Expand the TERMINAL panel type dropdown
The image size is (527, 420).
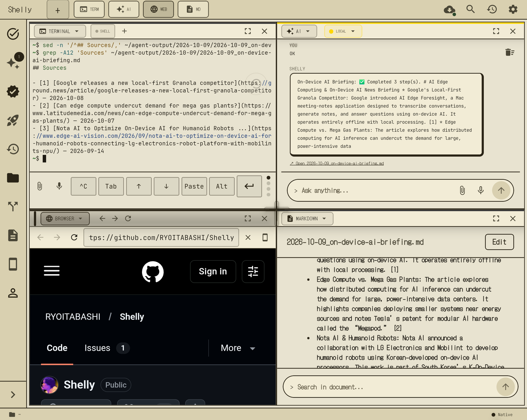(x=60, y=31)
